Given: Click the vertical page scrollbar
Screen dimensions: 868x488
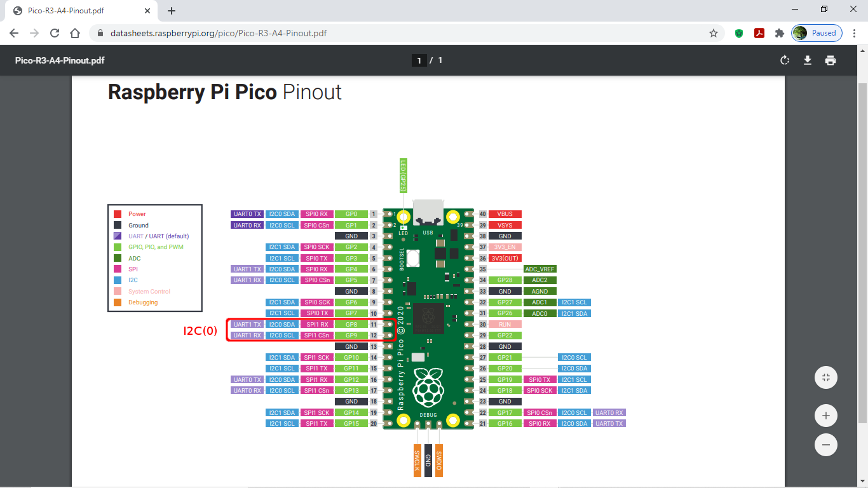Looking at the screenshot, I should 863,254.
